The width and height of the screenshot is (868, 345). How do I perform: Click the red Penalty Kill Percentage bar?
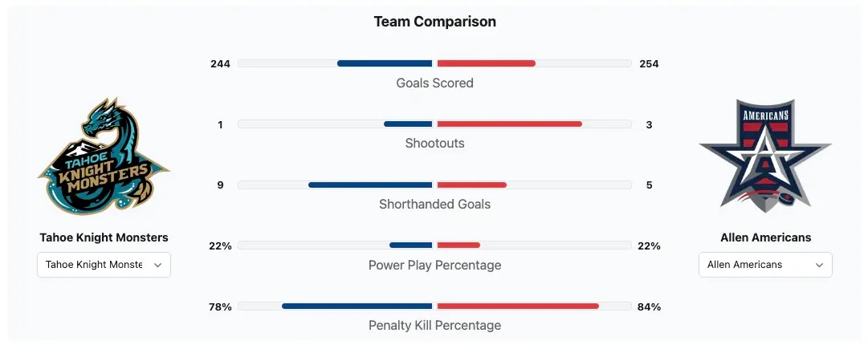[x=518, y=306]
